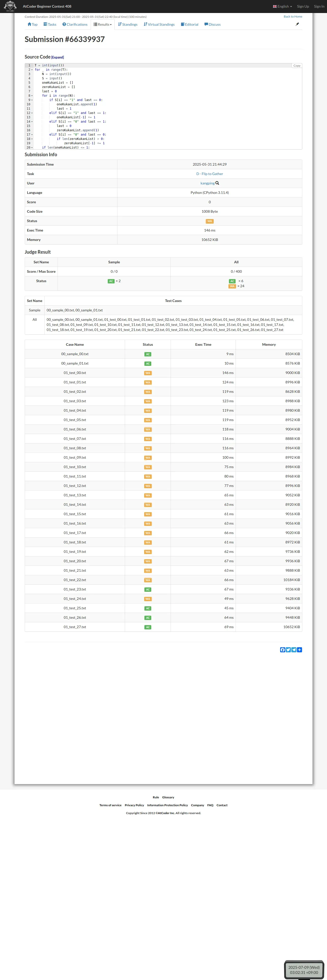Fold the elif block at line 17
The image size is (327, 980).
click(x=32, y=135)
